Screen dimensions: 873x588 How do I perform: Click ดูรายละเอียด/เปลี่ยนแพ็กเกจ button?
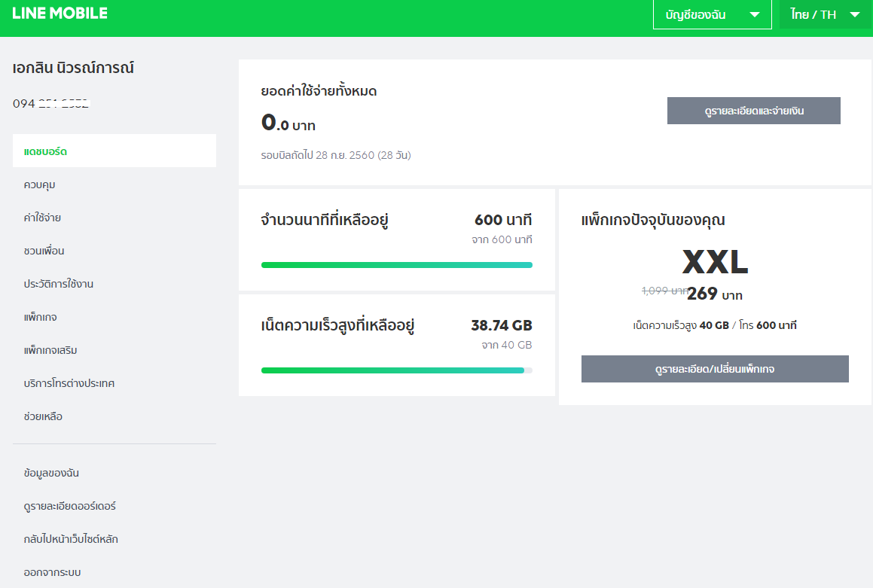point(715,369)
